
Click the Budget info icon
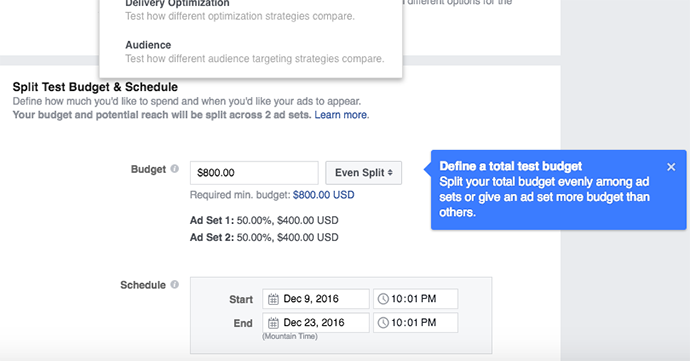pyautogui.click(x=175, y=169)
